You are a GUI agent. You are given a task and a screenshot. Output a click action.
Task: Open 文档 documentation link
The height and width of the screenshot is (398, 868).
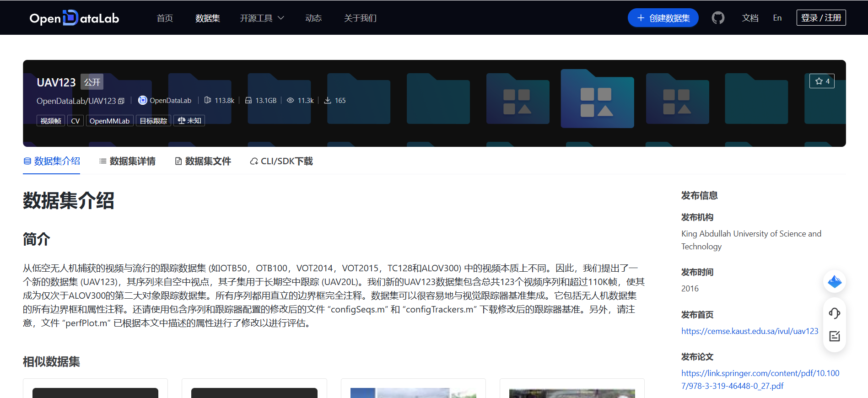tap(750, 18)
